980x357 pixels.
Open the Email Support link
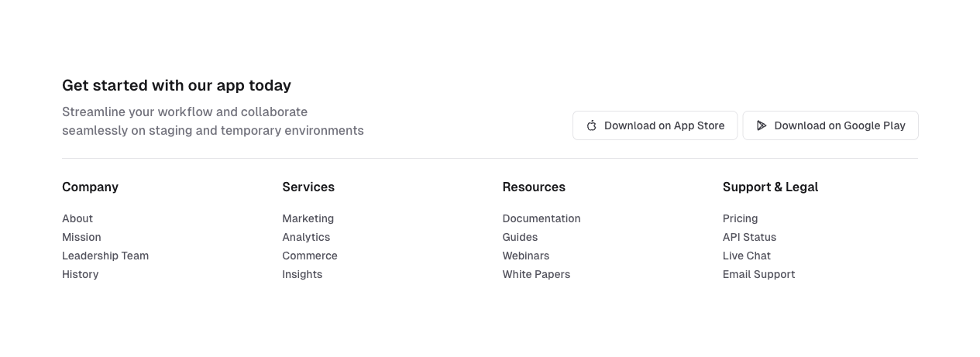(758, 274)
